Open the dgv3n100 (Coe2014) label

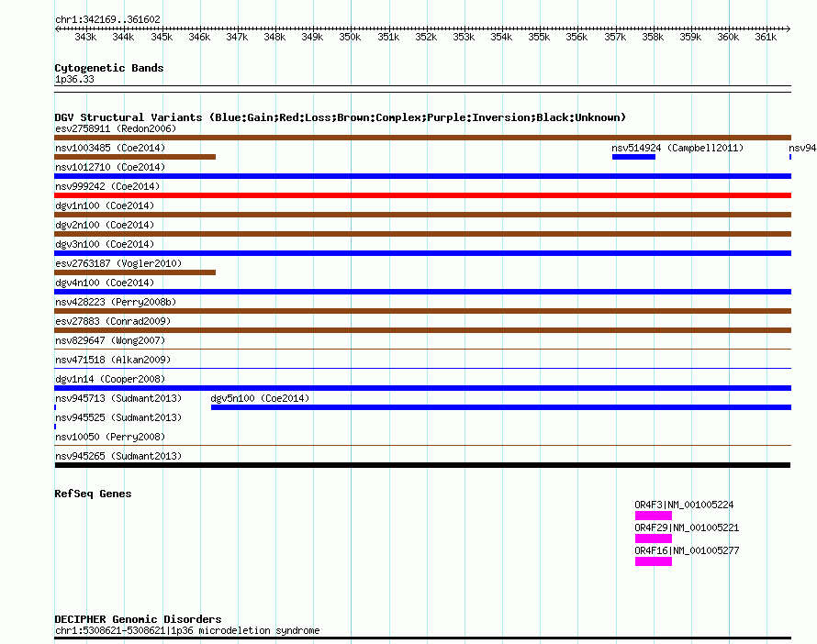(105, 244)
